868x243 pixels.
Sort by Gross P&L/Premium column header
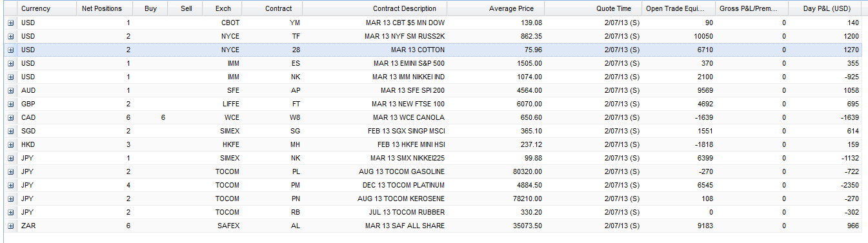coord(752,8)
